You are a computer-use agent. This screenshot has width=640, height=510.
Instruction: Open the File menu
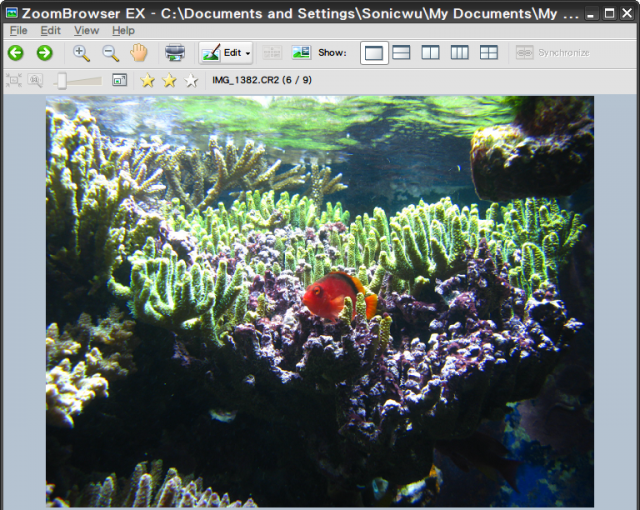click(x=18, y=31)
